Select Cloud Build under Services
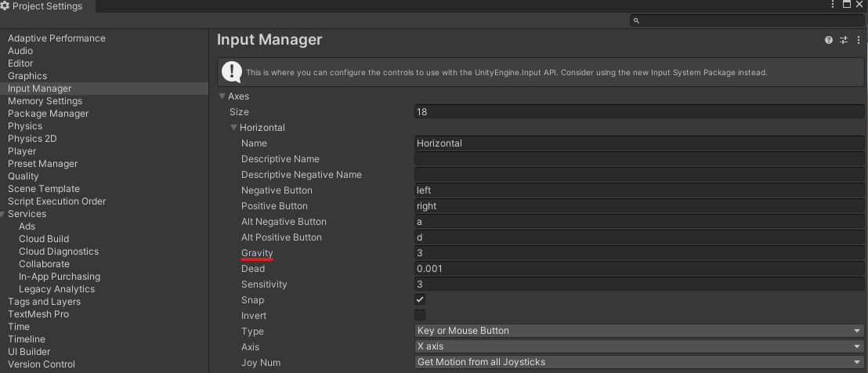Screen dimensions: 868x373 pos(44,239)
